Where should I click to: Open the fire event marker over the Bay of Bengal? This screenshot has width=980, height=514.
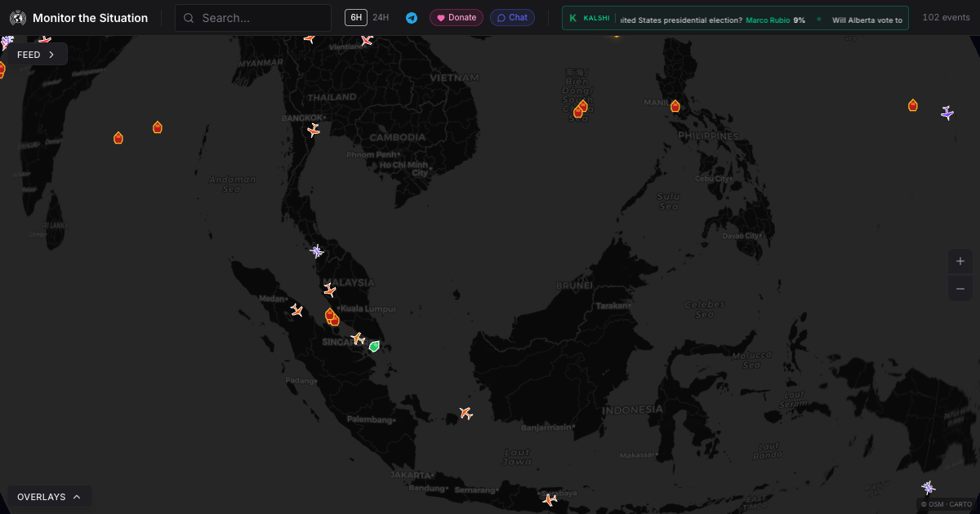click(x=118, y=138)
